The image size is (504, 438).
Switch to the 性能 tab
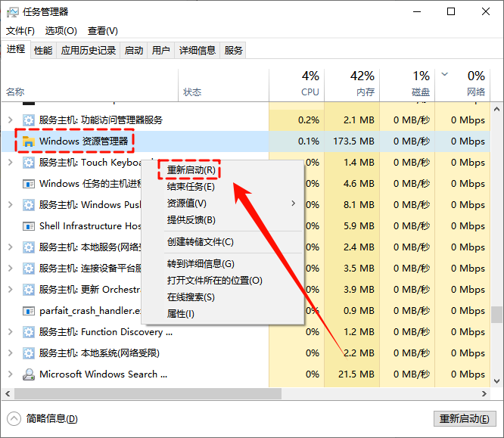[43, 50]
